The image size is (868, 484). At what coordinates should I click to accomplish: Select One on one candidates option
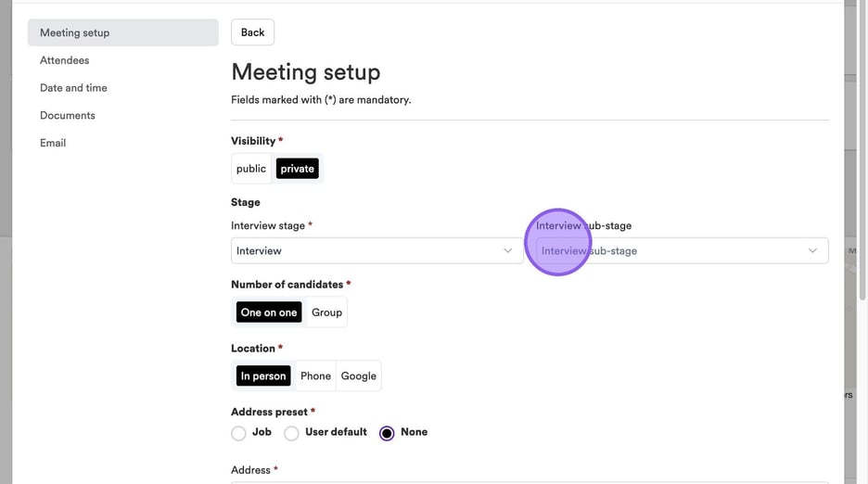click(x=269, y=312)
